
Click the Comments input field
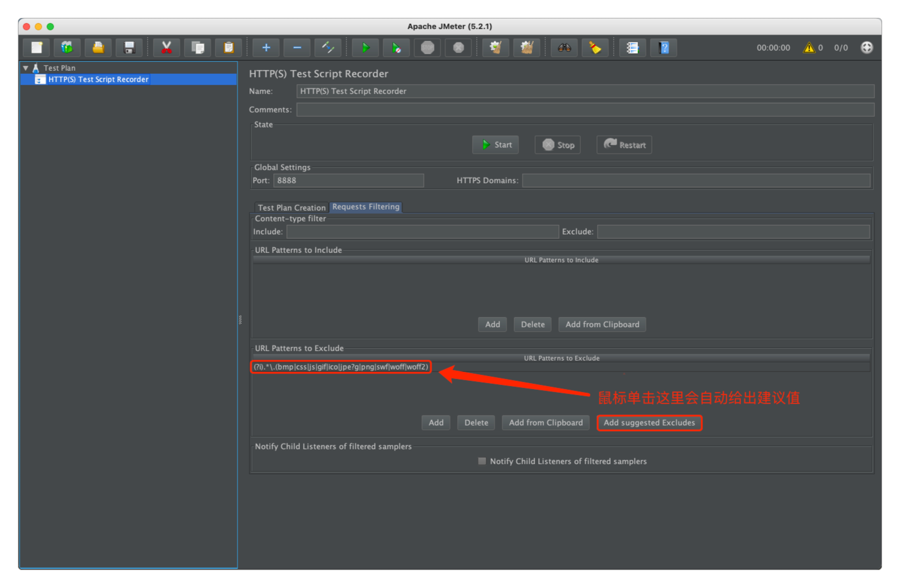tap(585, 110)
